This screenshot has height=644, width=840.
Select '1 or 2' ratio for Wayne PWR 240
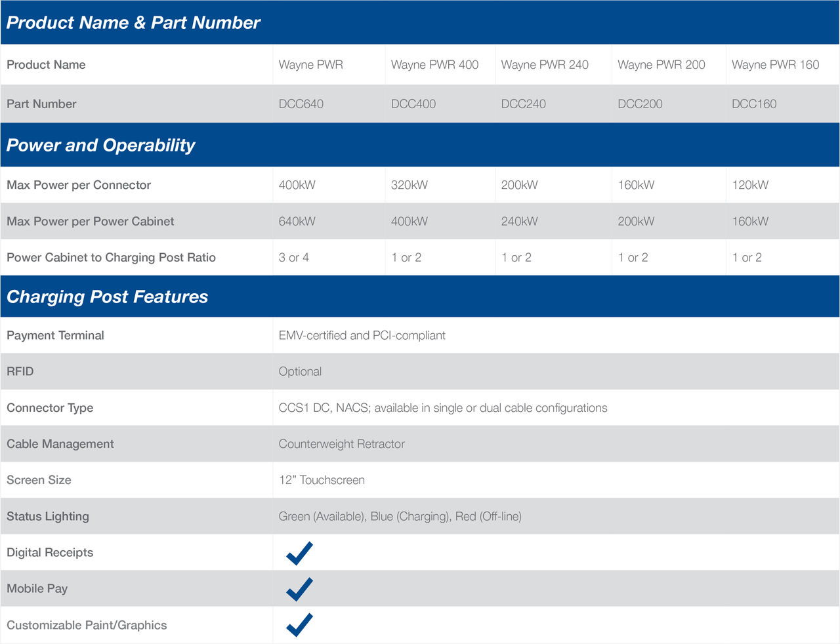coord(516,257)
